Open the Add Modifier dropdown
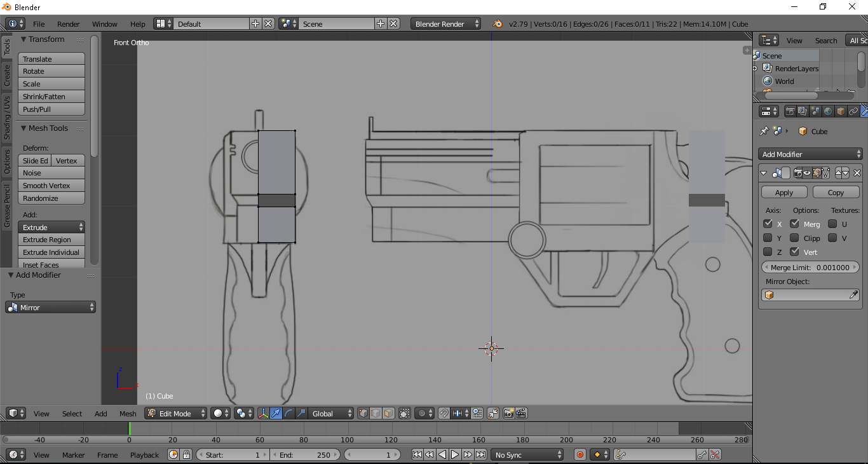Image resolution: width=868 pixels, height=464 pixels. [810, 154]
